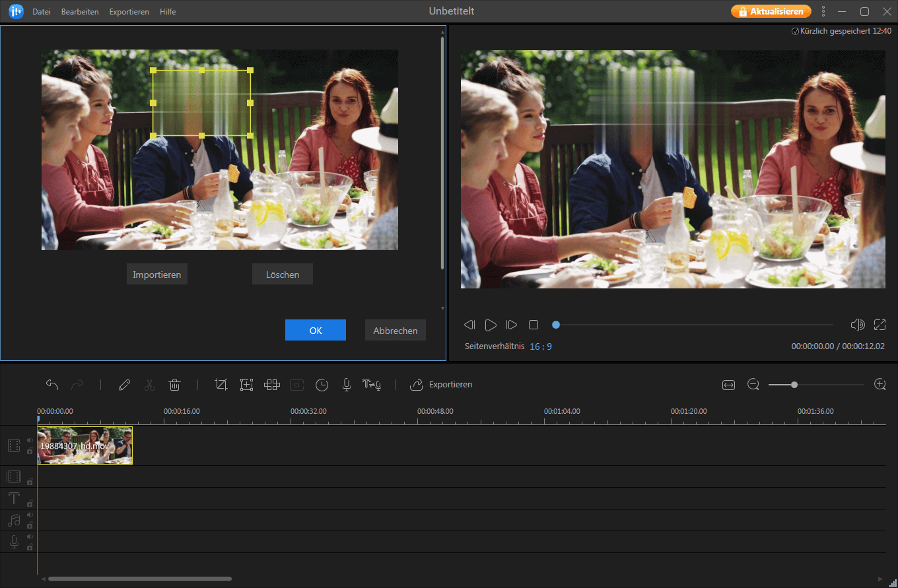Viewport: 898px width, 588px height.
Task: Select the crop tool icon
Action: pyautogui.click(x=221, y=385)
